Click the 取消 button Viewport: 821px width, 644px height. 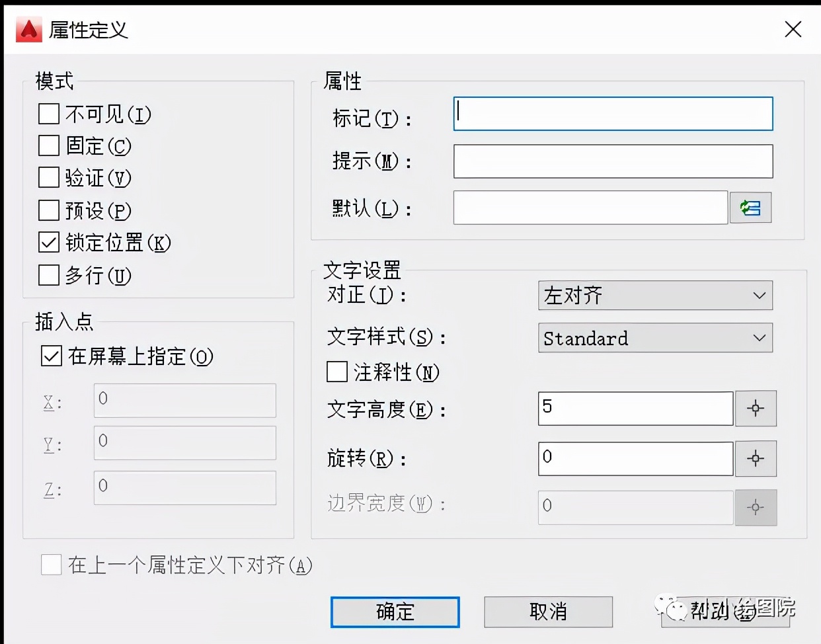548,612
